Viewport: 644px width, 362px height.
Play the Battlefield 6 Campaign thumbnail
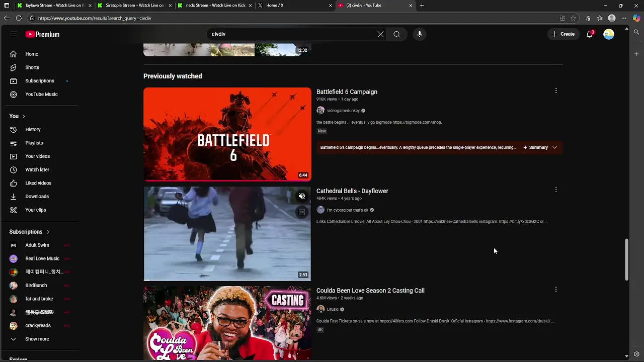coord(227,134)
